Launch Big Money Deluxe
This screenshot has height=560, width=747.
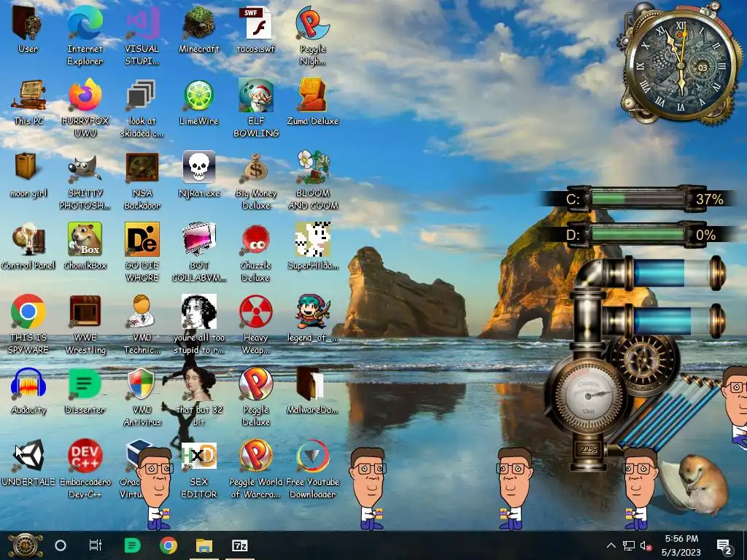pyautogui.click(x=256, y=179)
